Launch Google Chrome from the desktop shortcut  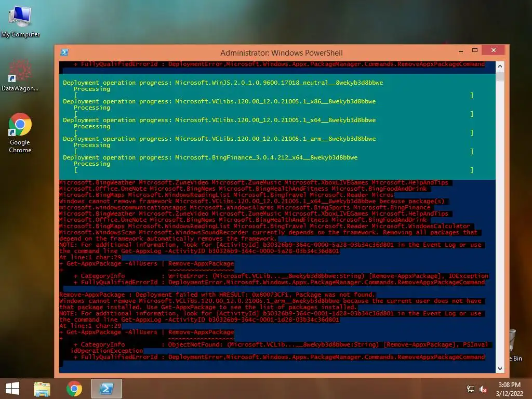tap(20, 133)
